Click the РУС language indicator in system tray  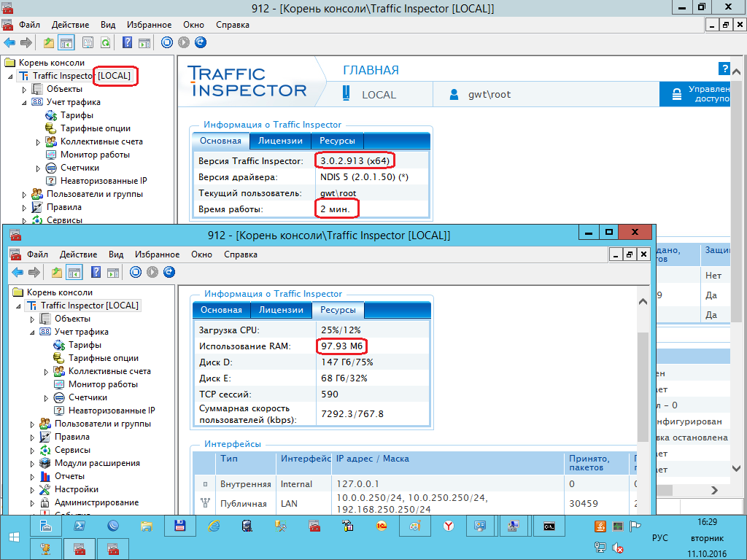point(659,538)
